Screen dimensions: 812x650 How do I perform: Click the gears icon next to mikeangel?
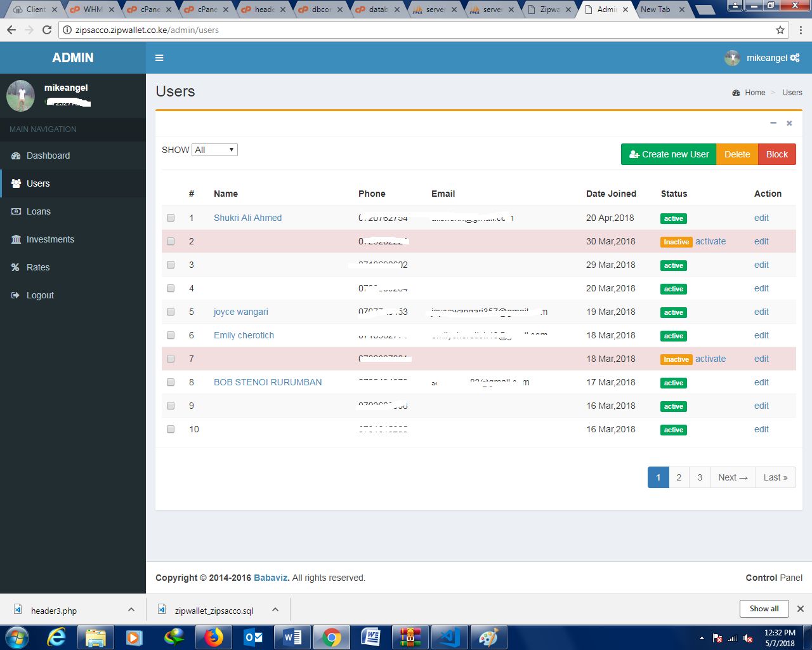795,58
